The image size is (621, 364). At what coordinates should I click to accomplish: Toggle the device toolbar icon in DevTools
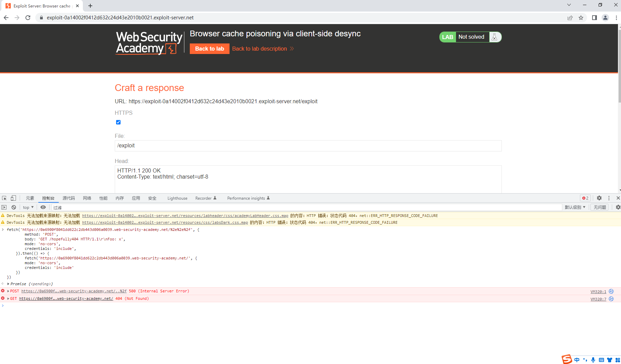[13, 198]
